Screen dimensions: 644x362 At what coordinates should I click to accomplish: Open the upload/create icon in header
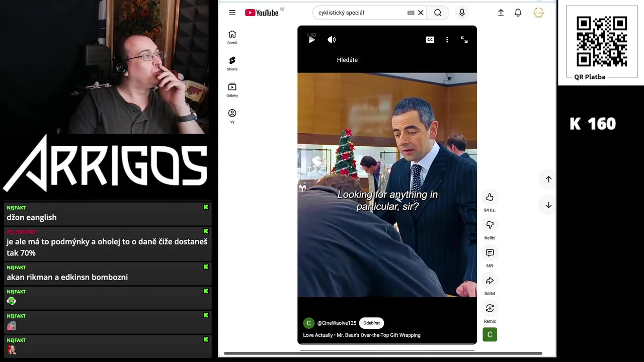[x=501, y=13]
